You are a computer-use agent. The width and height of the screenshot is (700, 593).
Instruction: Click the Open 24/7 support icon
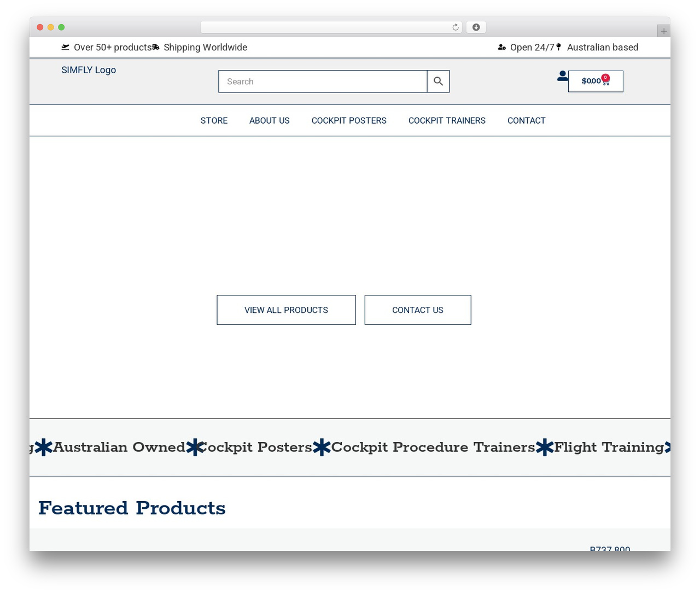502,48
